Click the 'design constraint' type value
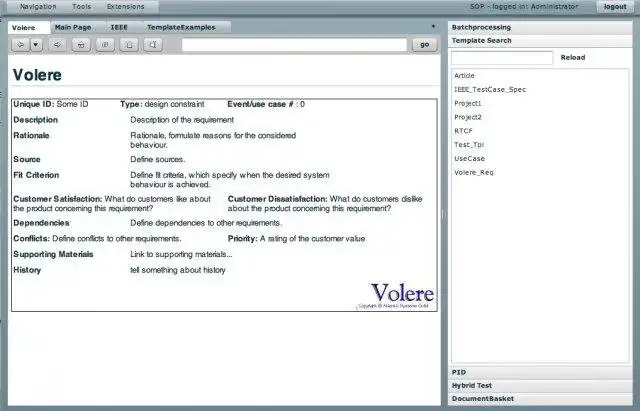Screen dimensions: 640x411 (x=174, y=104)
